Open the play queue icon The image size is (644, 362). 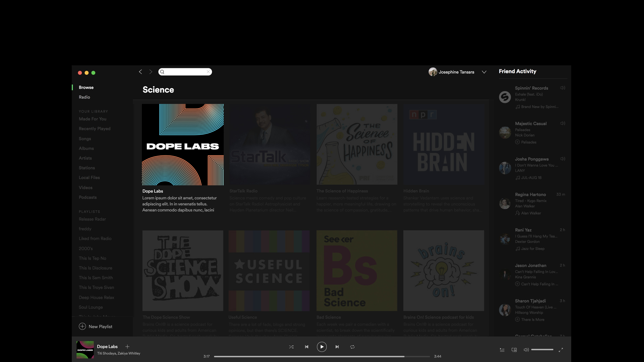pyautogui.click(x=502, y=350)
